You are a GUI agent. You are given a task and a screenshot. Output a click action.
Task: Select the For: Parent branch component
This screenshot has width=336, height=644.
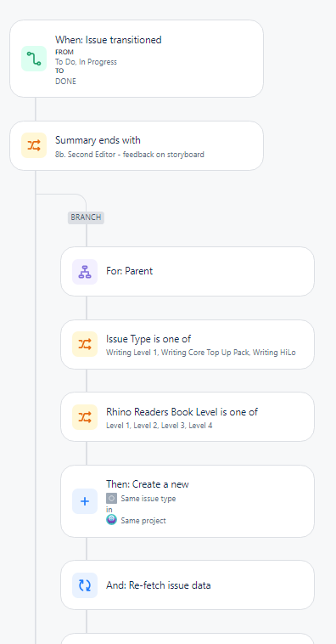[188, 272]
